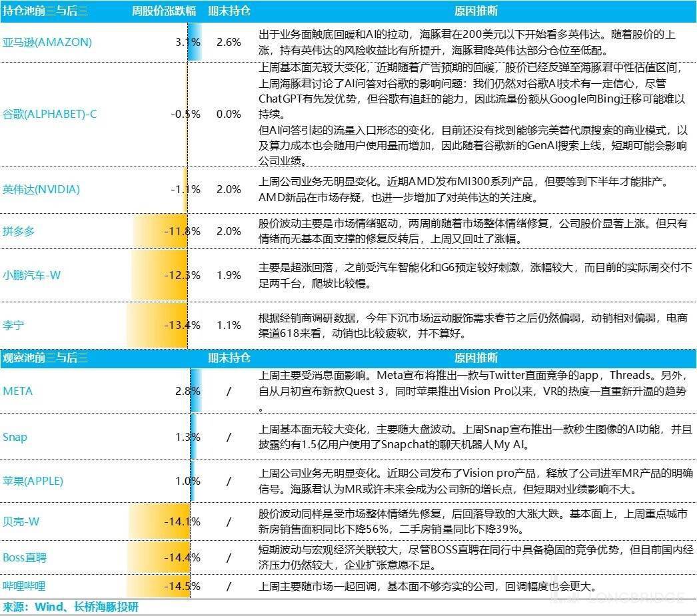Click 期末持仓 header in the 观察池 header row
This screenshot has height=616, width=697.
[x=229, y=358]
